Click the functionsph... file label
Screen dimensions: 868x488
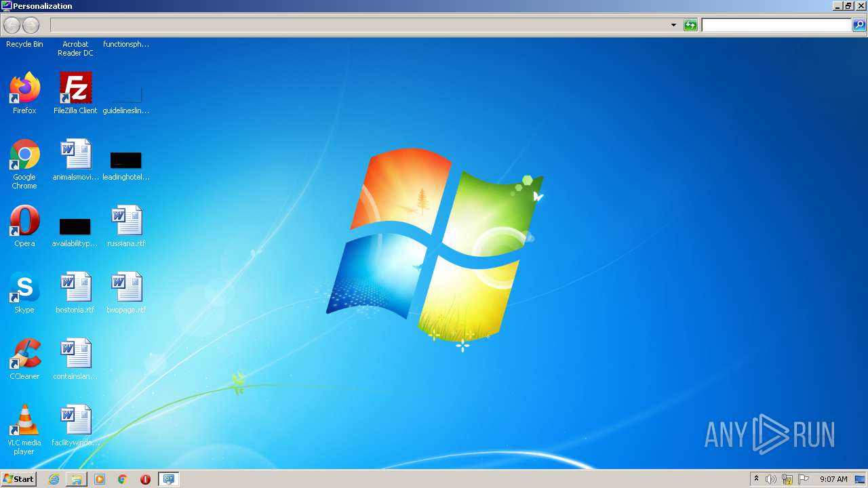coord(126,44)
